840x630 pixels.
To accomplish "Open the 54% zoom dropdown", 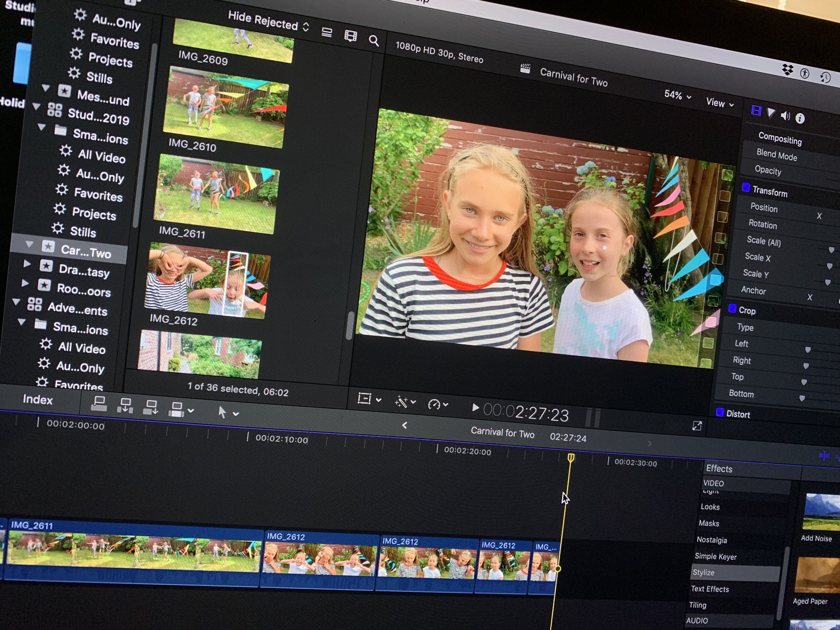I will pos(677,95).
